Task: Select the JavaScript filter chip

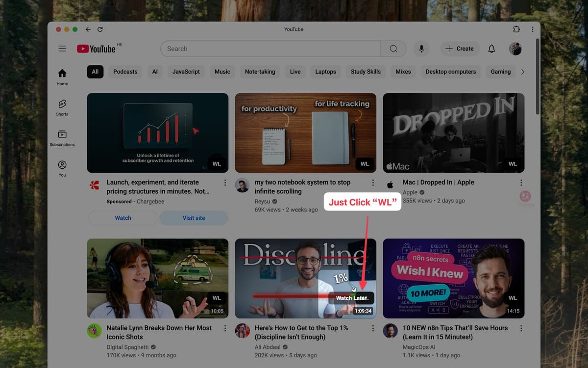Action: click(x=186, y=72)
